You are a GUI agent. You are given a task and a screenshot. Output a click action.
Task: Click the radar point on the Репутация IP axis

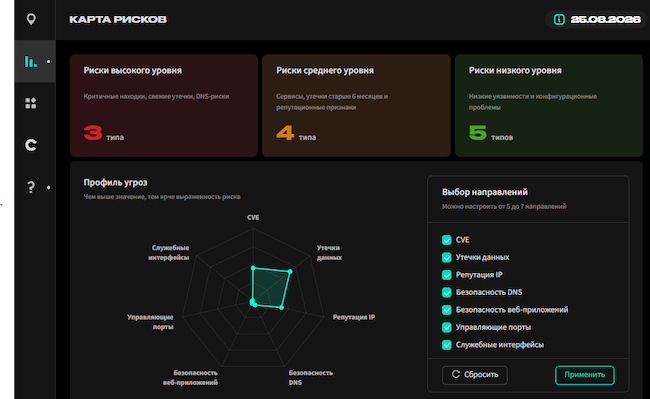[281, 307]
